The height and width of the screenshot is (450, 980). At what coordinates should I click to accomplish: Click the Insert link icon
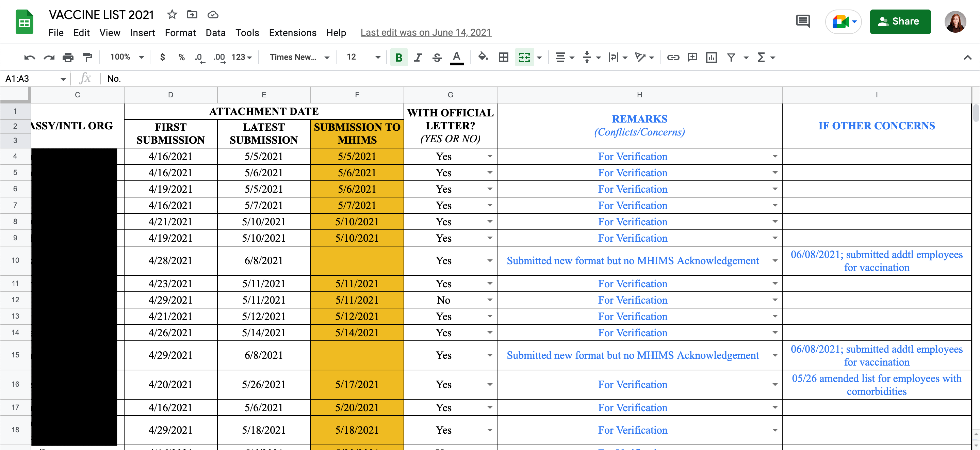point(673,58)
